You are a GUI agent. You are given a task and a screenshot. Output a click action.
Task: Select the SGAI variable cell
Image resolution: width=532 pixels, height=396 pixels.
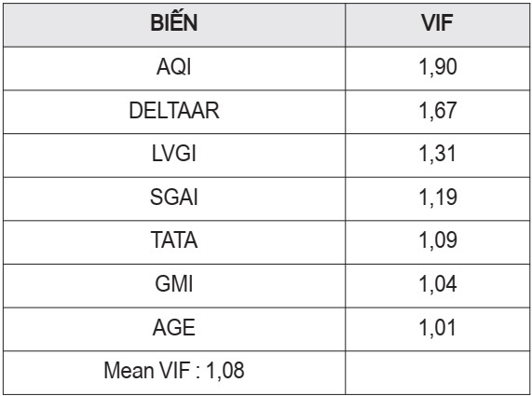point(174,198)
